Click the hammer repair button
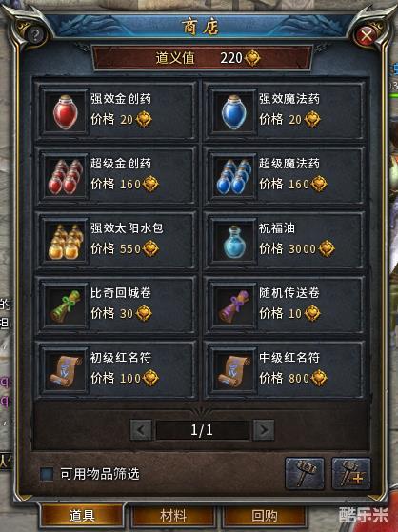The width and height of the screenshot is (398, 532). click(305, 473)
